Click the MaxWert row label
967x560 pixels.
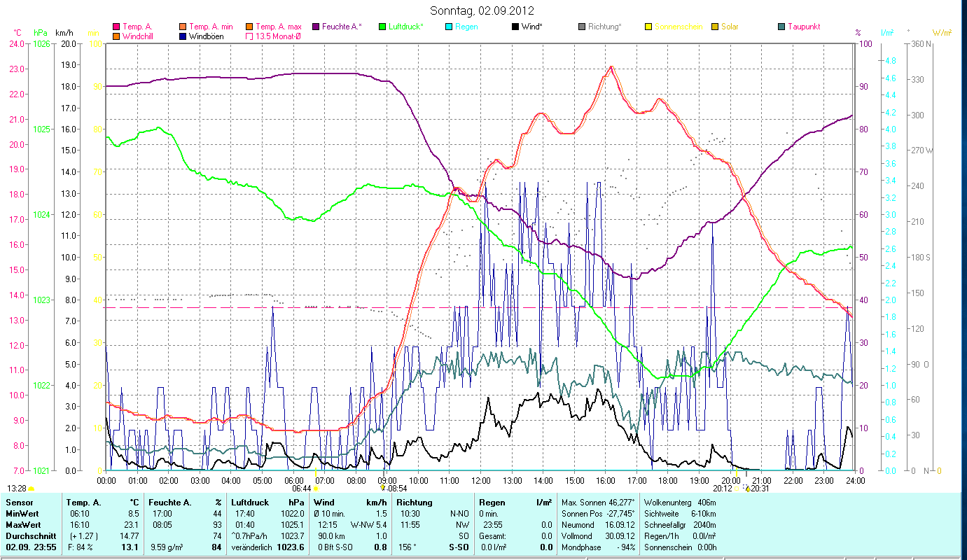click(x=22, y=525)
